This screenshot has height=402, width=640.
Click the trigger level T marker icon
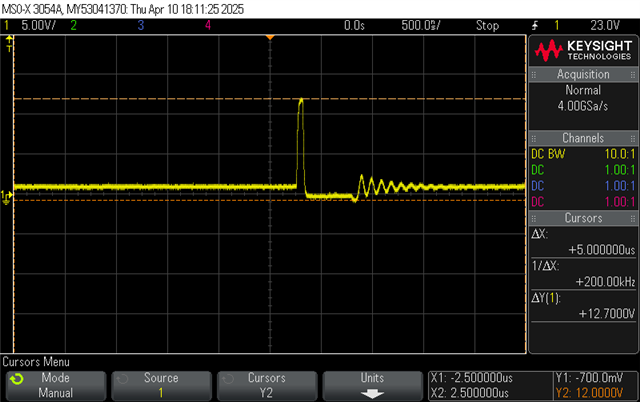9,44
